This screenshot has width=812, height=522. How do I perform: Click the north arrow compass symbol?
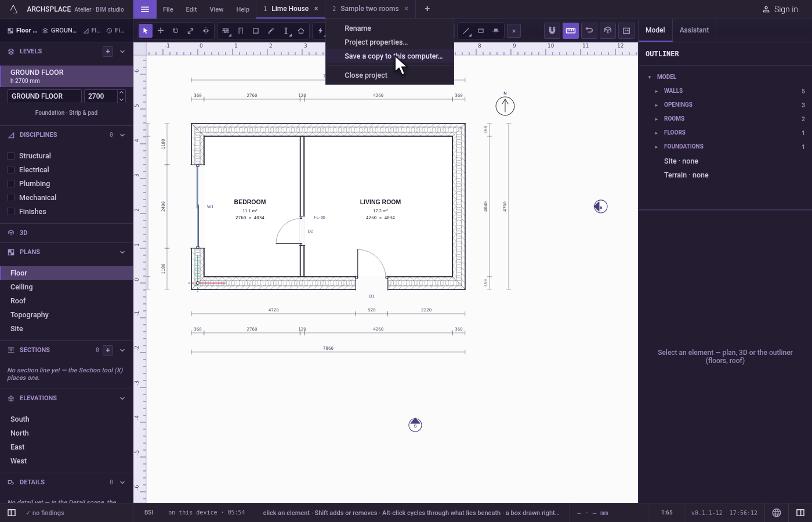click(x=505, y=106)
